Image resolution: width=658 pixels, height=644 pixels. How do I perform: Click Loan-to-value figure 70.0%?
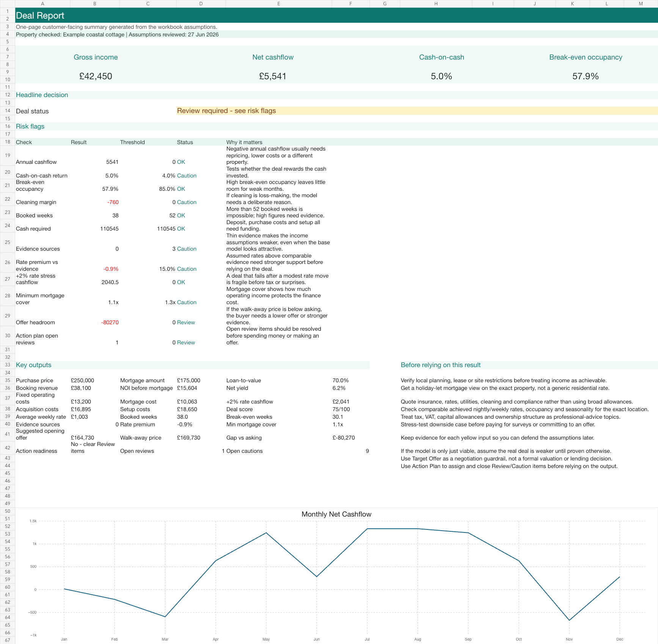coord(341,380)
